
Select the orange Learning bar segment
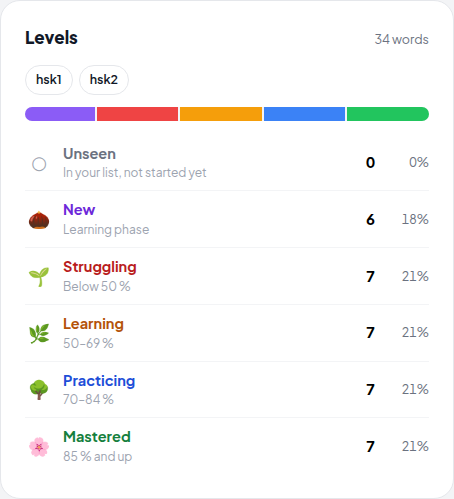click(221, 114)
